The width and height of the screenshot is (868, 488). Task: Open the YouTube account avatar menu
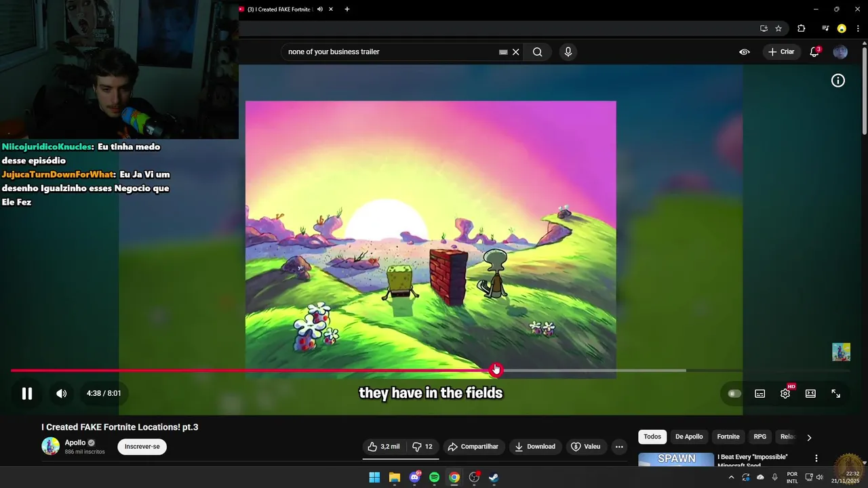(x=840, y=52)
